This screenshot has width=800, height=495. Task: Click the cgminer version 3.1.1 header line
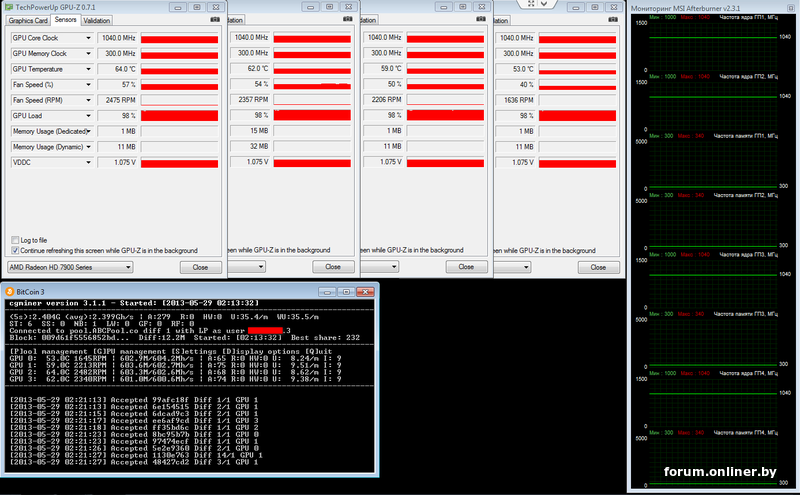(x=134, y=303)
